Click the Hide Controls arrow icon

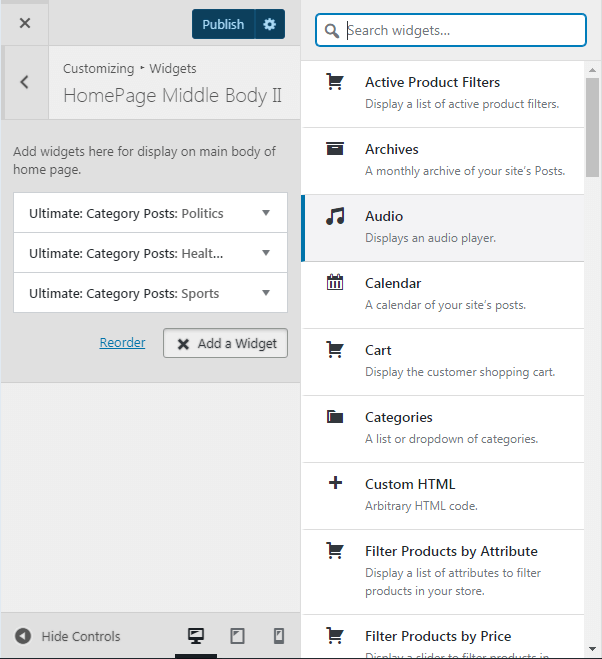click(x=23, y=636)
